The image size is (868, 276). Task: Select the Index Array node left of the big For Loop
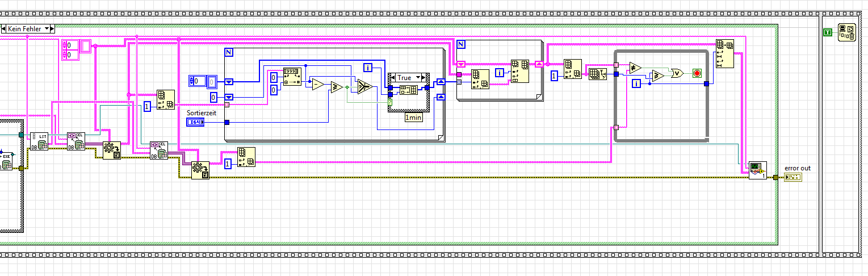166,99
